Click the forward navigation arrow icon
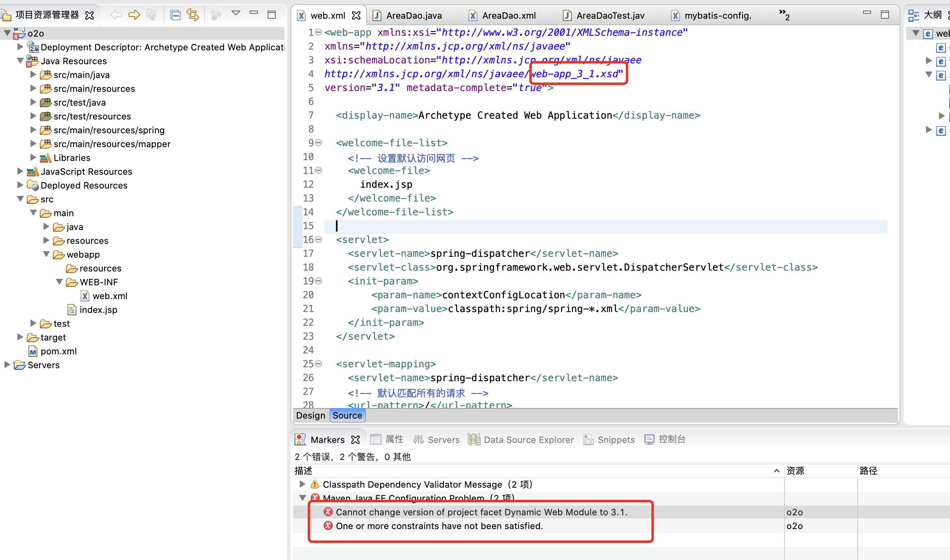950x560 pixels. (x=134, y=15)
